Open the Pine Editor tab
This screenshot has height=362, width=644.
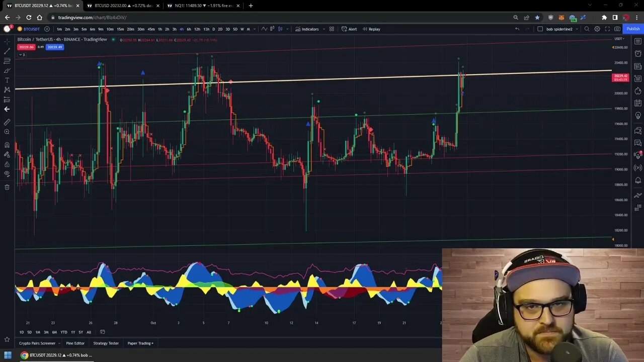(75, 343)
